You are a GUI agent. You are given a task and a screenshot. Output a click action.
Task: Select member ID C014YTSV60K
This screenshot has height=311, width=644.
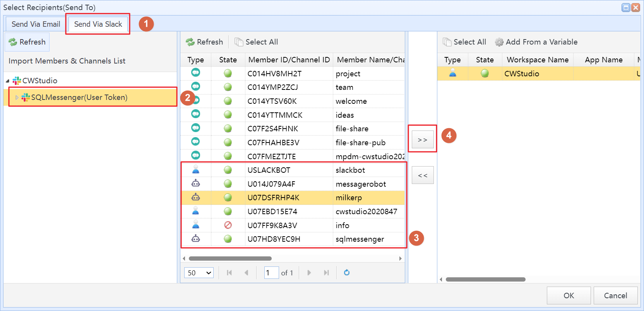point(272,101)
